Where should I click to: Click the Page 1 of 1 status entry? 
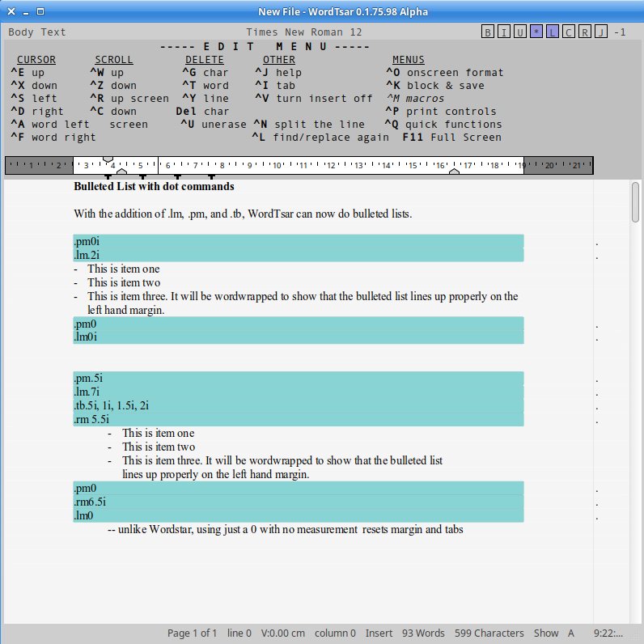(192, 633)
